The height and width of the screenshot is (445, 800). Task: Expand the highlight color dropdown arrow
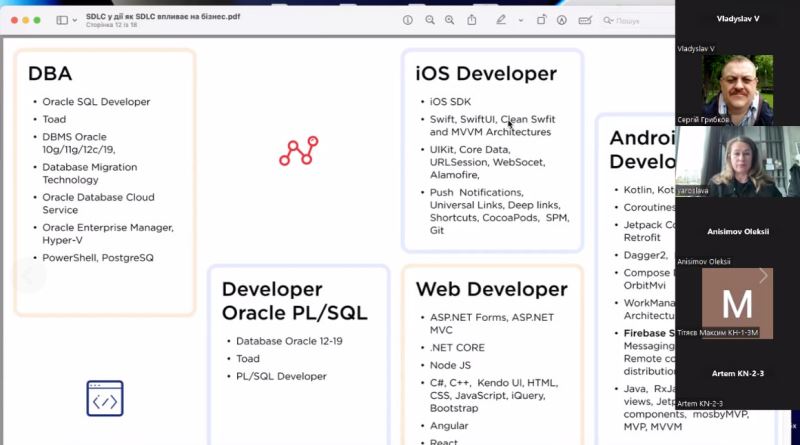[x=520, y=20]
